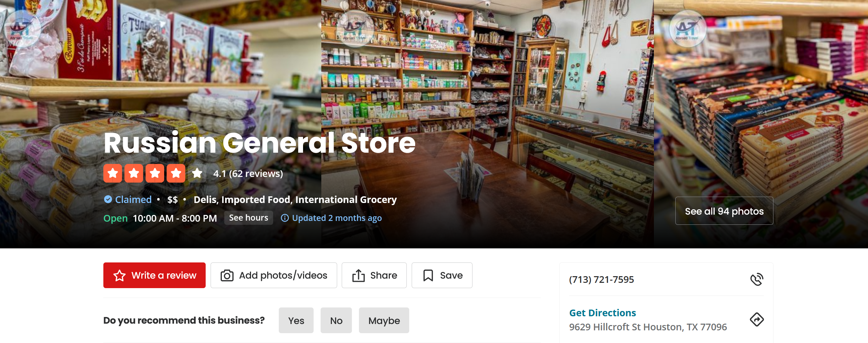Viewport: 868px width, 343px height.
Task: Click the camera icon for adding photos
Action: (x=227, y=275)
